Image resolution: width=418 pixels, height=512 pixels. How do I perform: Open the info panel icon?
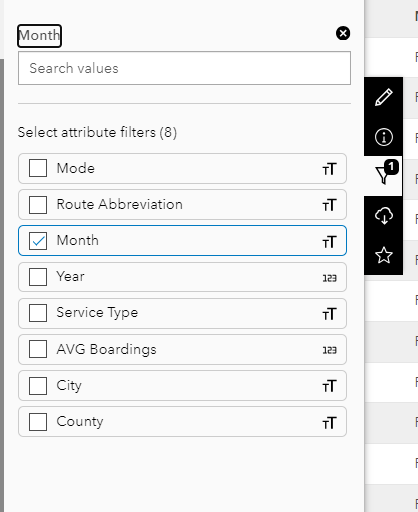coord(384,137)
